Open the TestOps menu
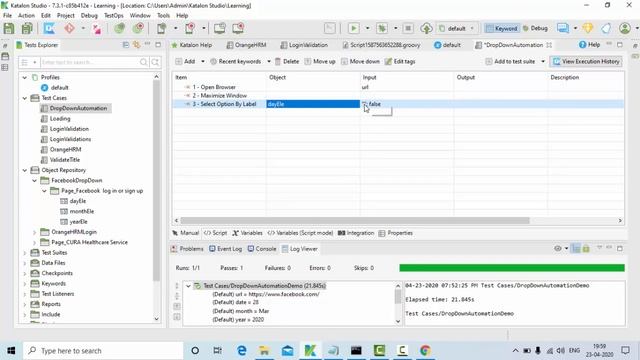640x360 pixels. point(113,16)
